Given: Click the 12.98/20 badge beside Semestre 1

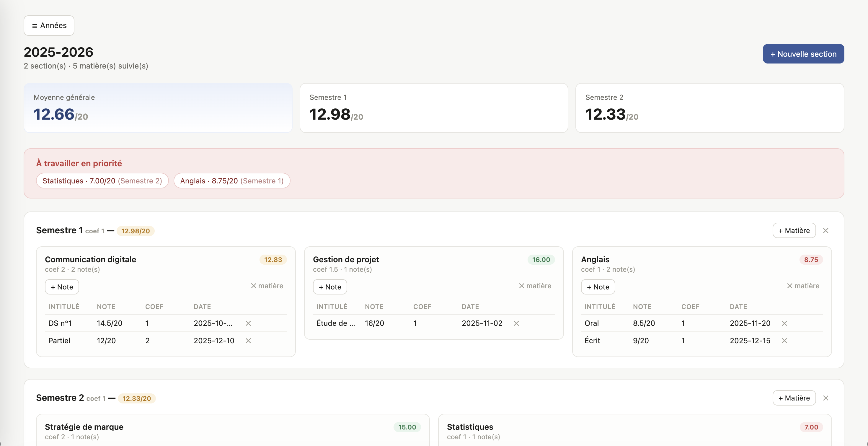Looking at the screenshot, I should coord(136,231).
